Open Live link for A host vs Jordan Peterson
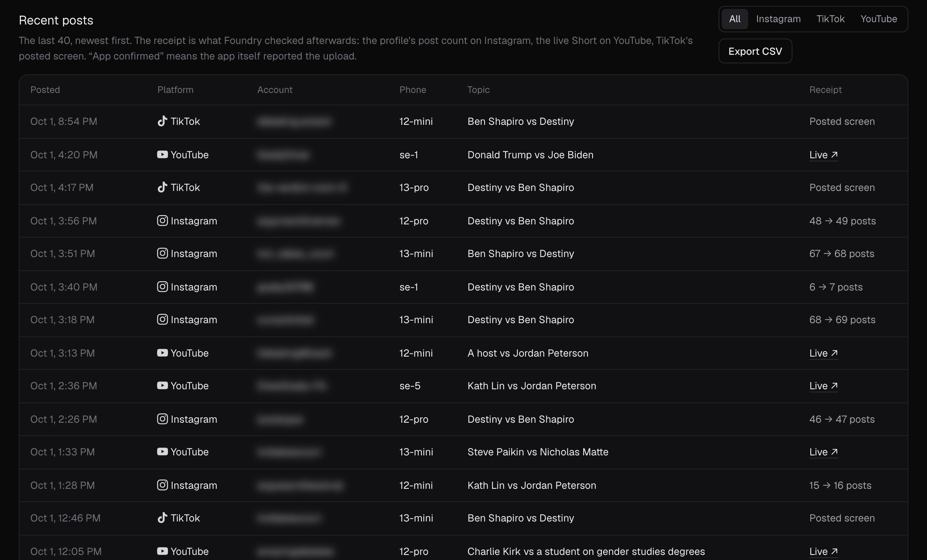This screenshot has width=927, height=560. tap(823, 353)
